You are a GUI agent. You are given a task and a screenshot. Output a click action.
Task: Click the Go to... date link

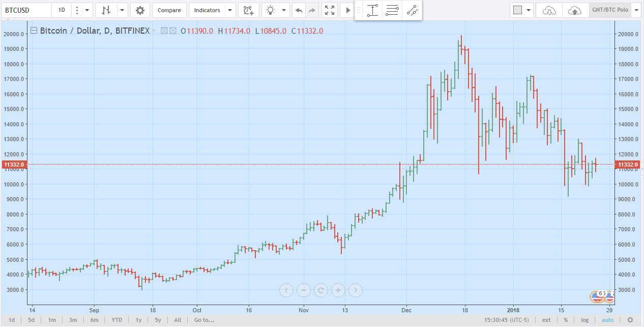(x=204, y=320)
